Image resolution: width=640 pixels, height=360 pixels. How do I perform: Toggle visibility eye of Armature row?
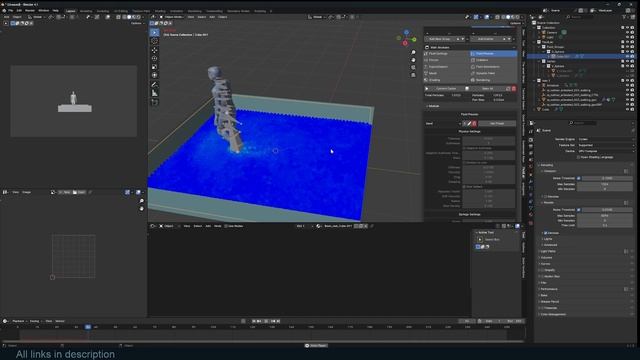[627, 85]
